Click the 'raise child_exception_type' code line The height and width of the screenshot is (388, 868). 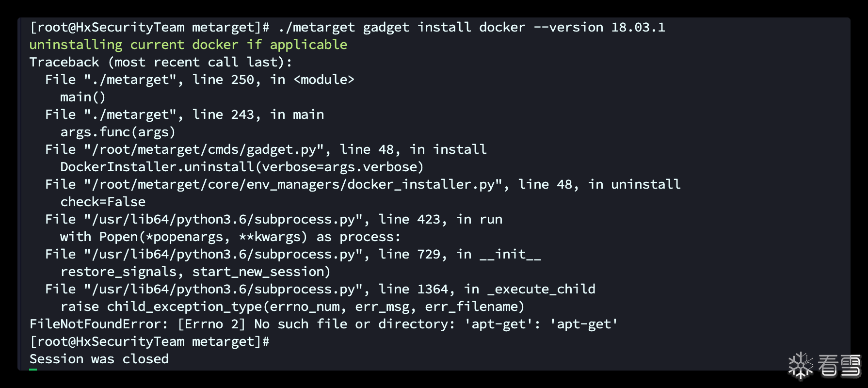tap(292, 307)
